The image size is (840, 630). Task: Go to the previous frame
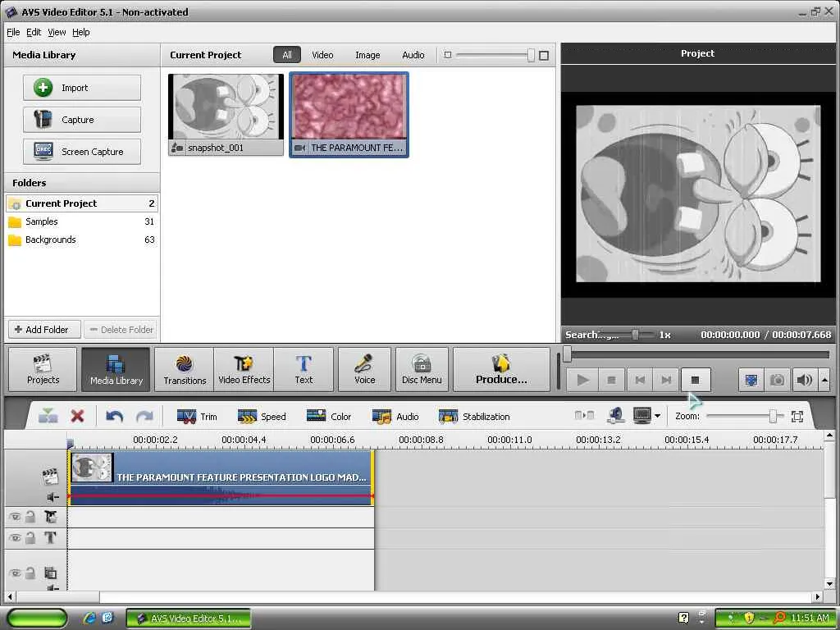(x=639, y=380)
